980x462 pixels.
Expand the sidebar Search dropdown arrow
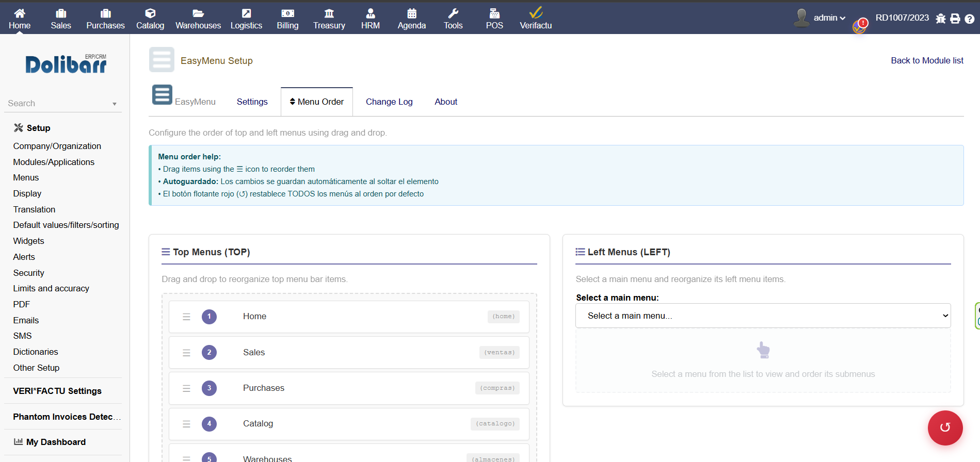point(115,104)
